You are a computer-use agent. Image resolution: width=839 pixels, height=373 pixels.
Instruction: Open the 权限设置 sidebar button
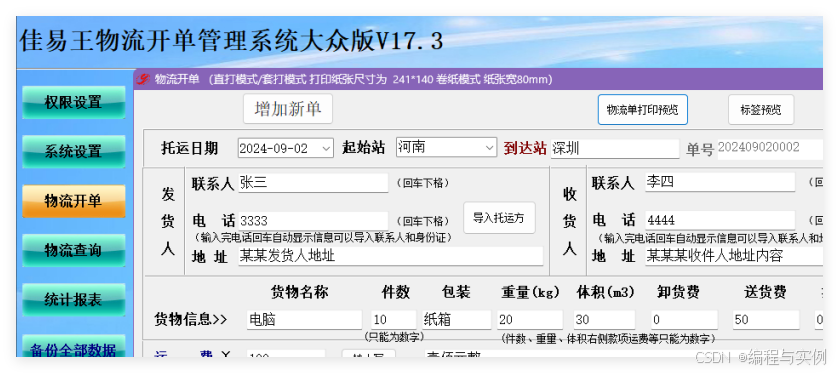[73, 102]
